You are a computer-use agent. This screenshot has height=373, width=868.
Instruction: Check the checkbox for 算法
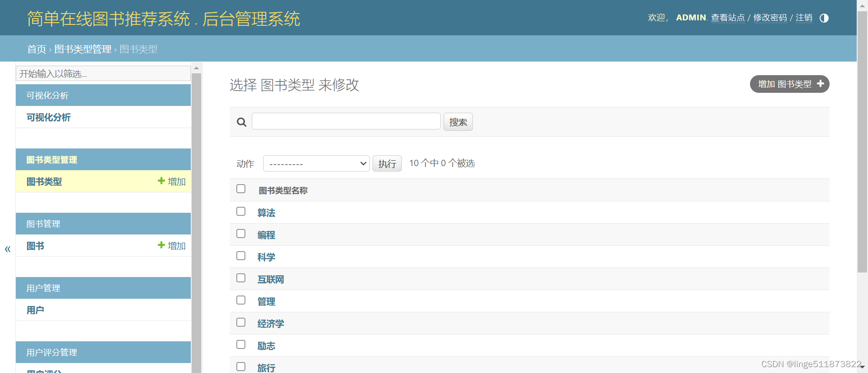tap(241, 211)
